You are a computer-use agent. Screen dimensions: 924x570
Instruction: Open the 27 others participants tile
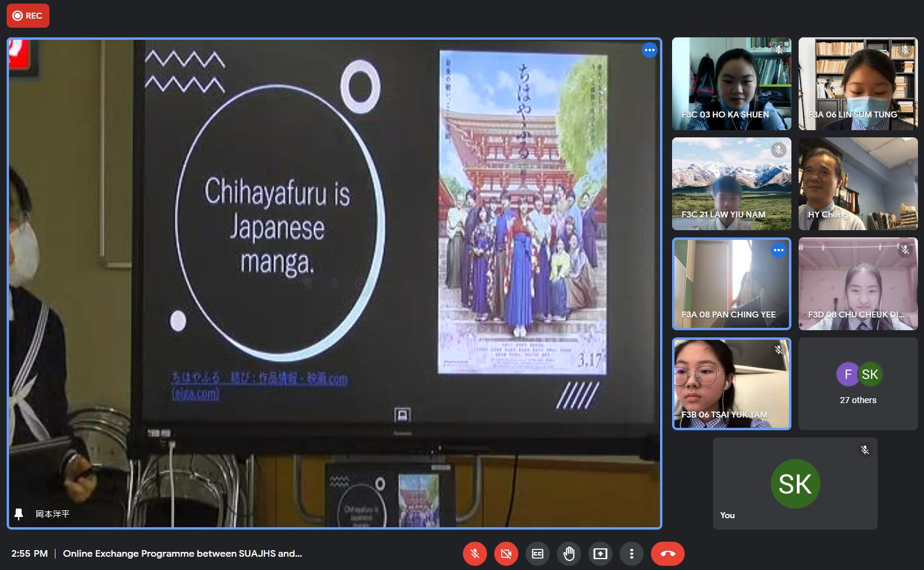pyautogui.click(x=858, y=384)
